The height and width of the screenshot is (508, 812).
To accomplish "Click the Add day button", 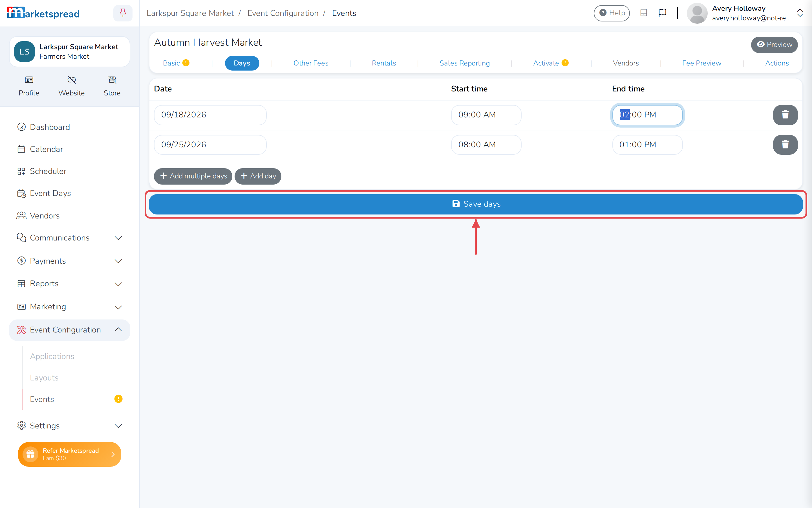I will pos(258,176).
